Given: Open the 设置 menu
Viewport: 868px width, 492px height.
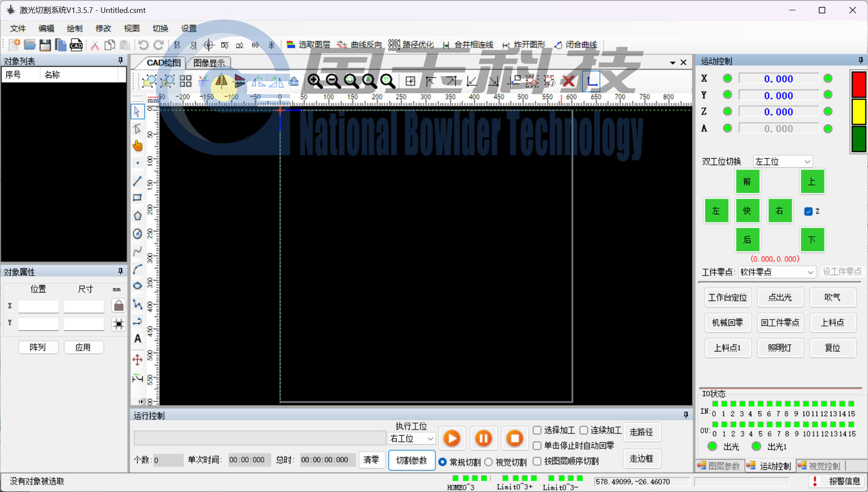Looking at the screenshot, I should pos(189,28).
